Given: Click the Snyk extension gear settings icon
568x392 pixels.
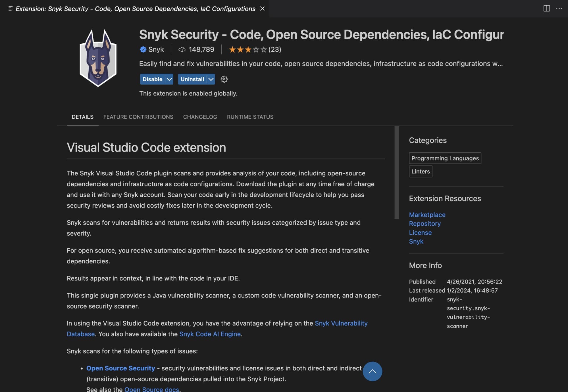Looking at the screenshot, I should [224, 79].
